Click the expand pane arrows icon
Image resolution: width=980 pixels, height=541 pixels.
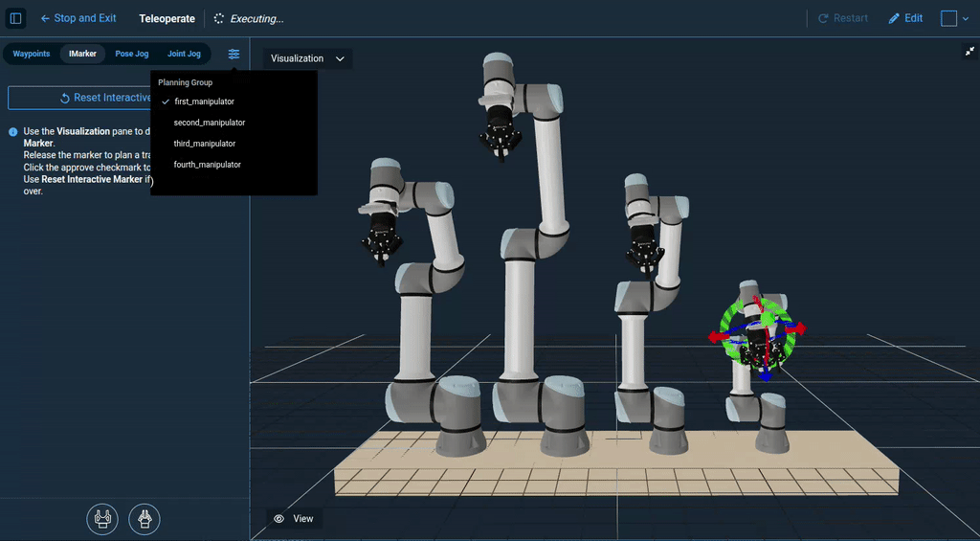969,52
